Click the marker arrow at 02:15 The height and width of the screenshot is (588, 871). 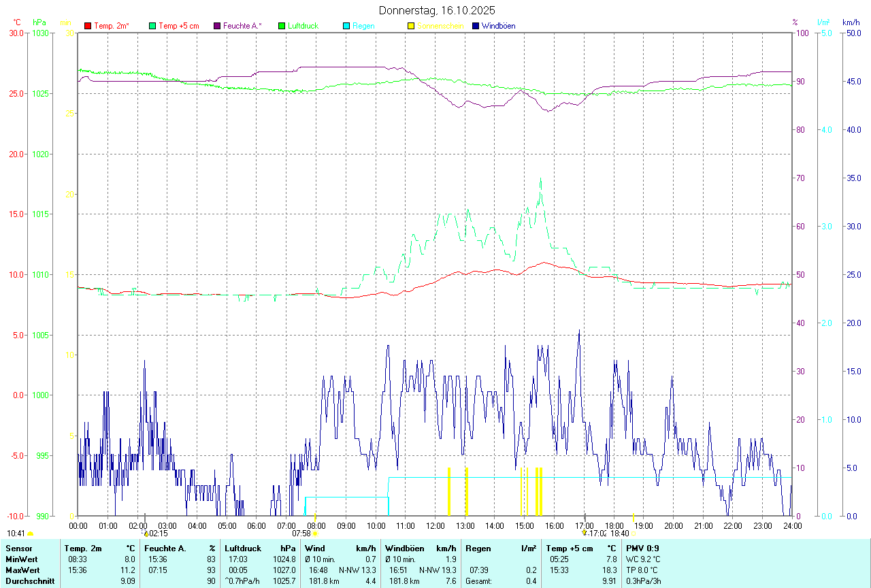click(145, 534)
